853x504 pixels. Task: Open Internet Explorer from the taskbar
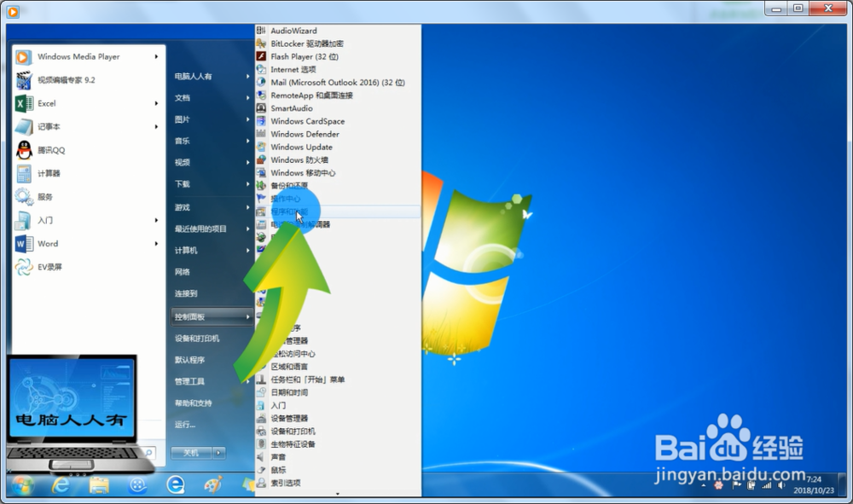(x=61, y=485)
